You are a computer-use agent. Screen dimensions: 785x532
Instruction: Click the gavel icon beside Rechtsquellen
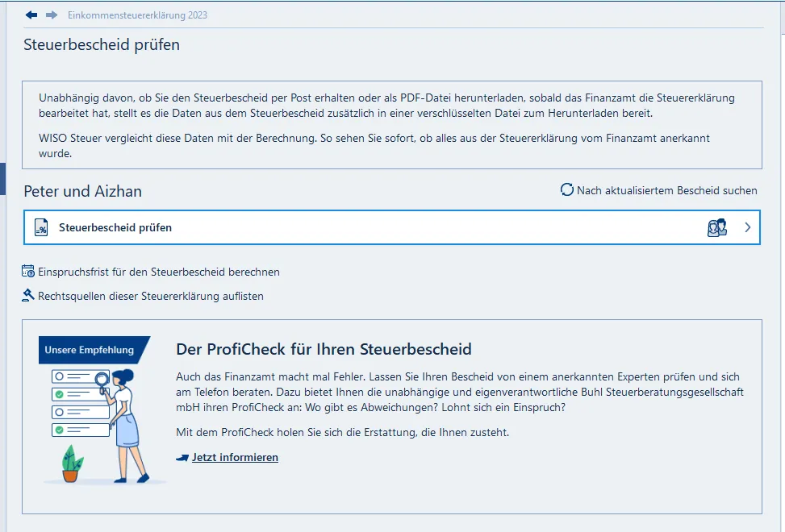point(28,296)
